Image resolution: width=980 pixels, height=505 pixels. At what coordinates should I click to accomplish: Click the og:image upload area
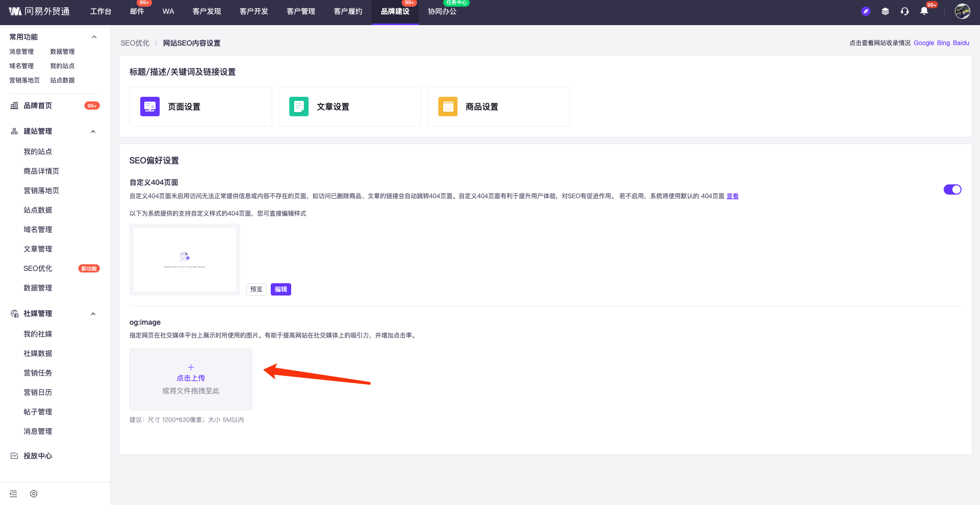(190, 379)
